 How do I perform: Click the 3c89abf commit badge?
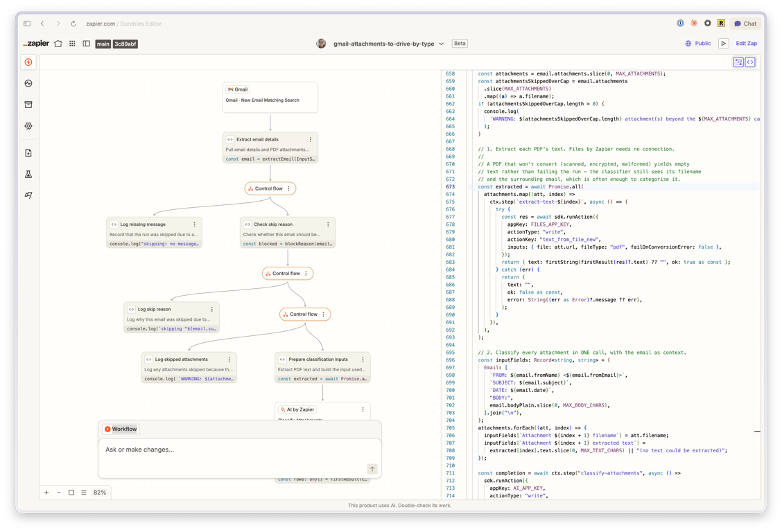[x=125, y=44]
